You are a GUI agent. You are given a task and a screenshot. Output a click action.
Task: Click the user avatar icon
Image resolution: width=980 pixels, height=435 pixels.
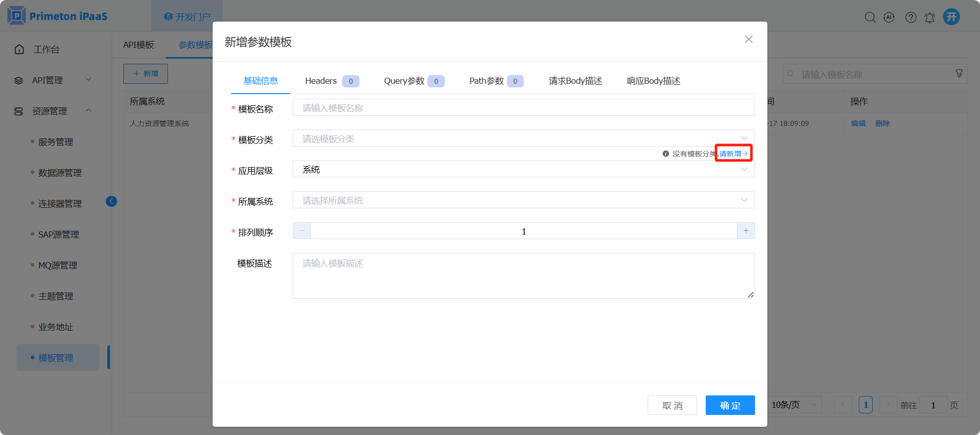[x=951, y=17]
